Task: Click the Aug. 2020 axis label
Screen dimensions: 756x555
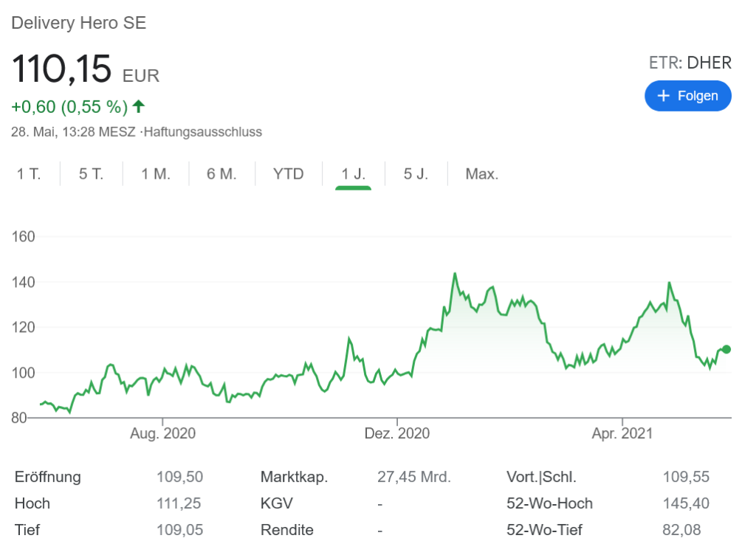Action: tap(162, 433)
